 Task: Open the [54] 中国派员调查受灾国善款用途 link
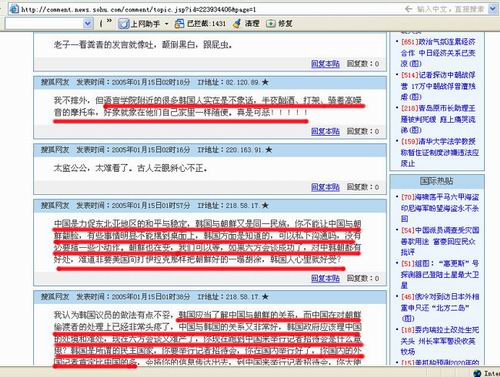[x=440, y=241]
